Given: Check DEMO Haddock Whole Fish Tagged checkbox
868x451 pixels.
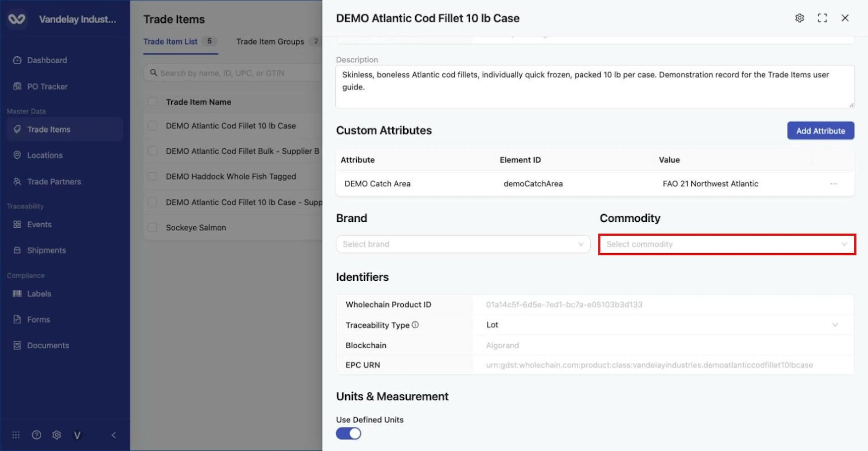Looking at the screenshot, I should (152, 176).
